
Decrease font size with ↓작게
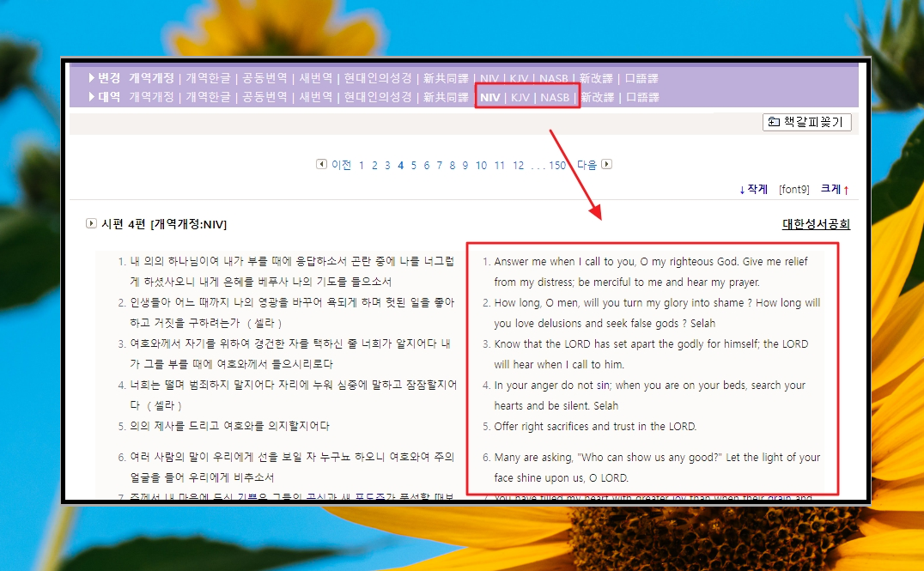(x=753, y=189)
